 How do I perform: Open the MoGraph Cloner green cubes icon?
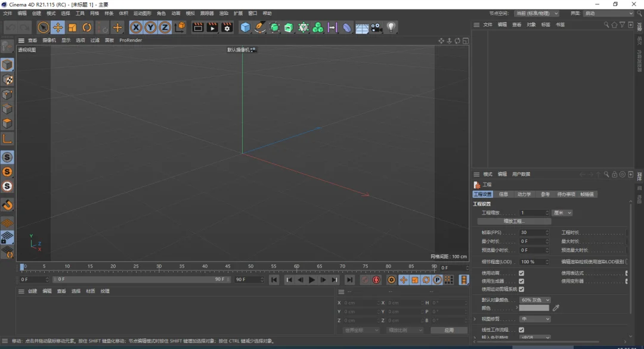coord(318,27)
